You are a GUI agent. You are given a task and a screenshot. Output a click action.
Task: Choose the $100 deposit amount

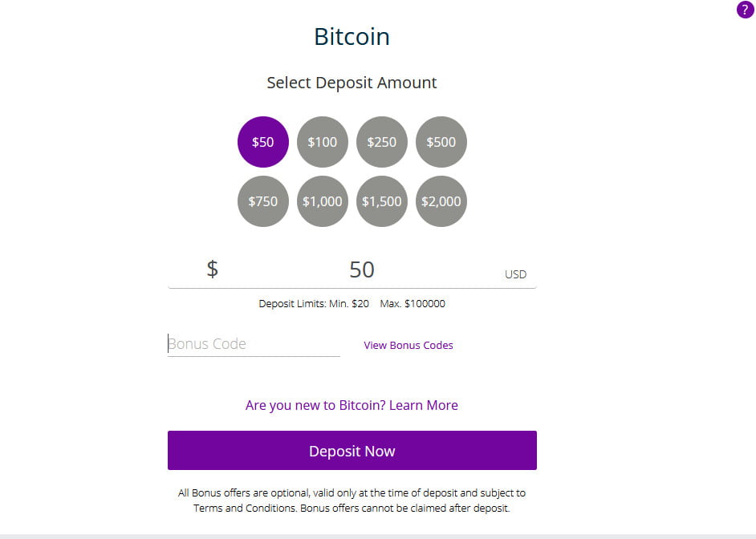click(322, 142)
